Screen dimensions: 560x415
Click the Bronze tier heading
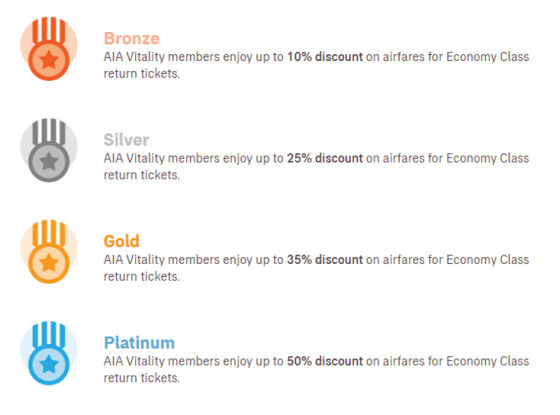click(131, 39)
